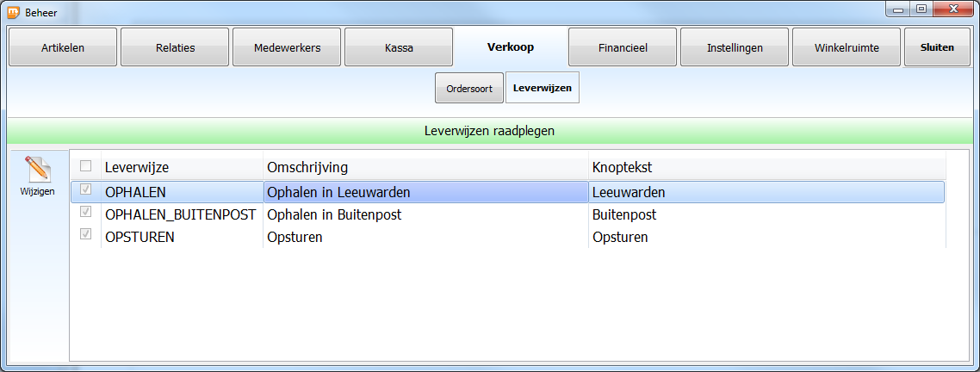980x372 pixels.
Task: Open the Ordersoort sub-tab
Action: [x=469, y=88]
